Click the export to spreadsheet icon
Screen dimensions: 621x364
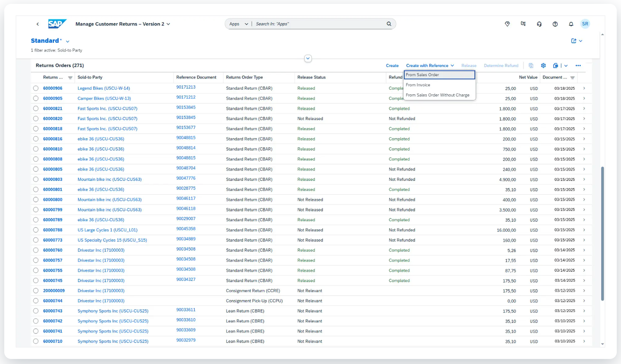[556, 66]
